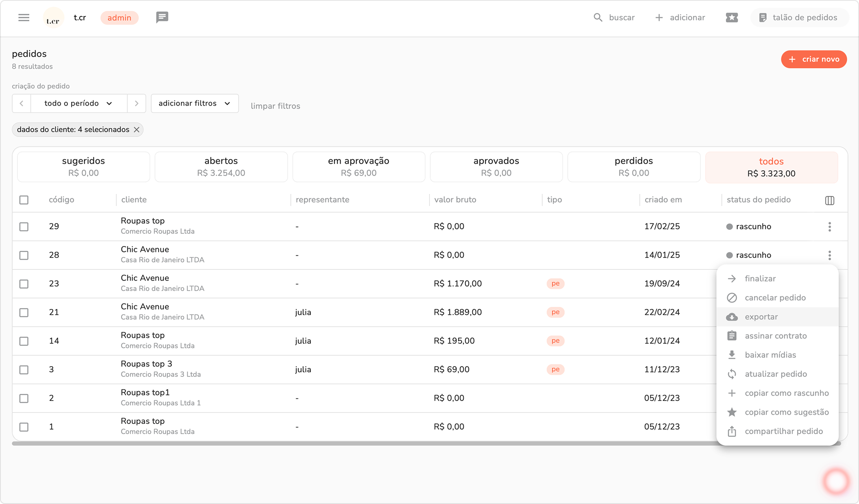Go to next period arrow
The height and width of the screenshot is (504, 859).
pos(137,103)
